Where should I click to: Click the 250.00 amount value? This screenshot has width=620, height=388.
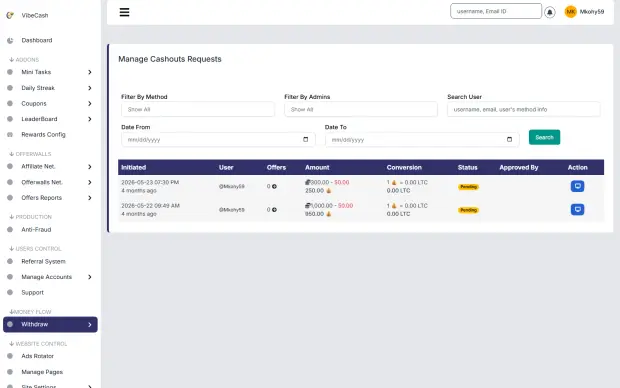point(314,191)
